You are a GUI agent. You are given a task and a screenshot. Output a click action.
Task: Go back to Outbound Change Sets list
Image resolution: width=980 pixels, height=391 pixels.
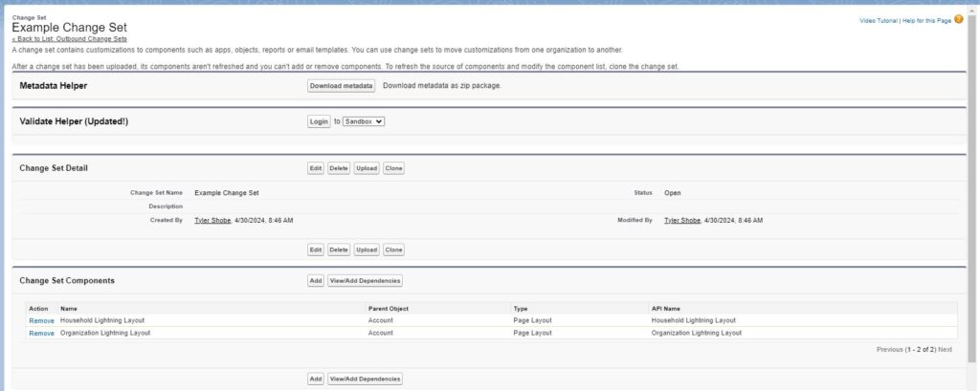69,39
